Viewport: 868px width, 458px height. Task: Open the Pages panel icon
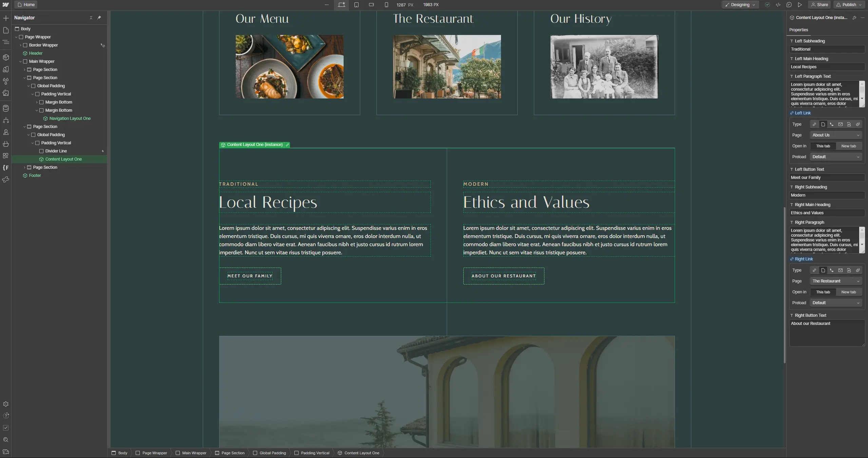(x=6, y=30)
